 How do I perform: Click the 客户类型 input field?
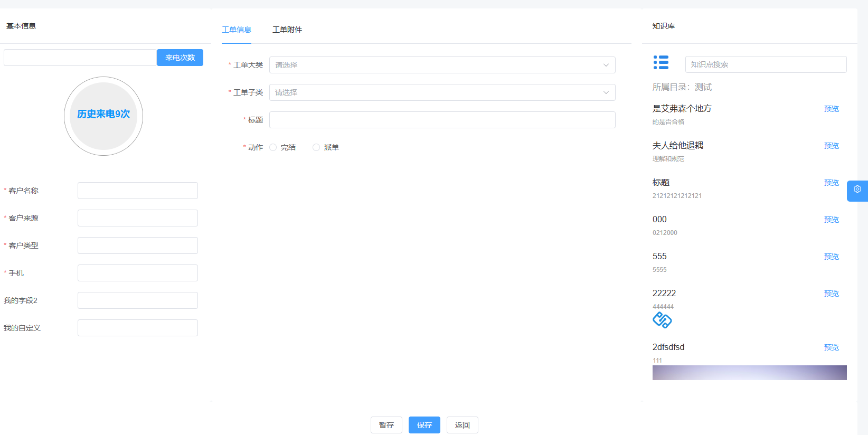[x=138, y=245]
